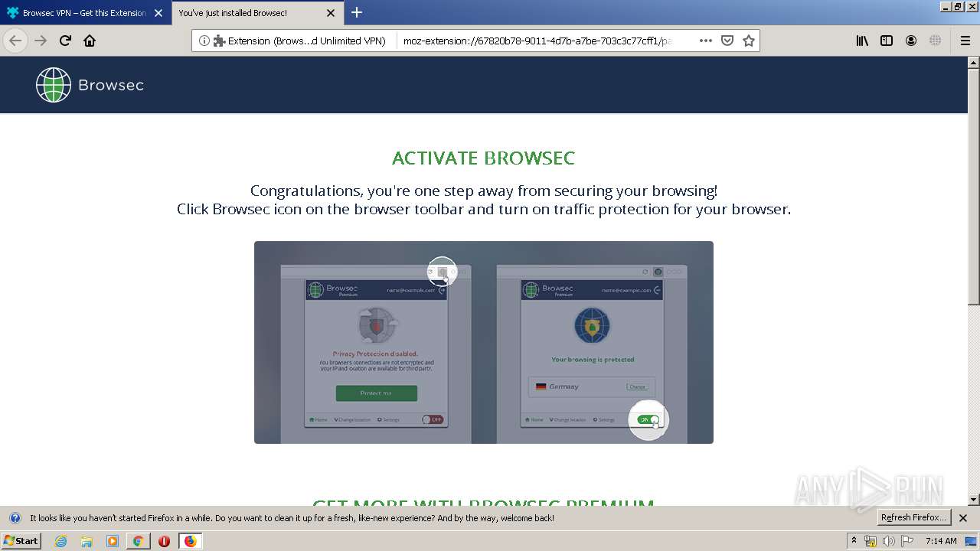Click the Browsec logo in header
980x551 pixels.
tap(90, 84)
